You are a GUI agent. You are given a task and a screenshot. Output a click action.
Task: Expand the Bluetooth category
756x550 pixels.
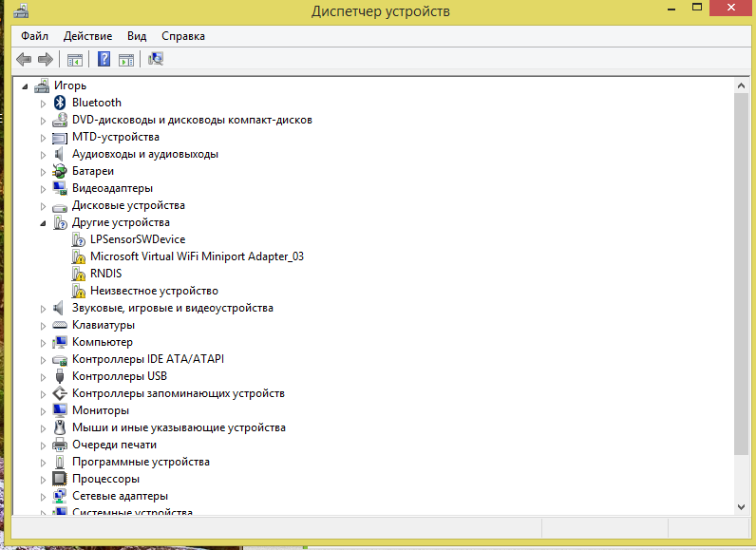(x=43, y=103)
